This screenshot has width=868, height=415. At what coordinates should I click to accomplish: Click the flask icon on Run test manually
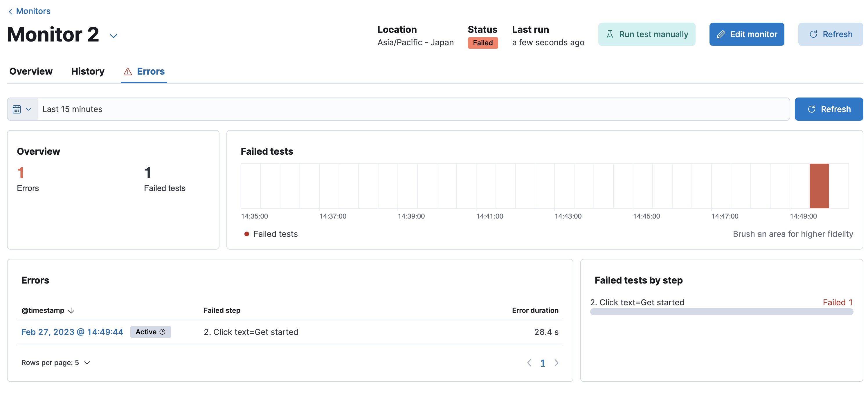(611, 34)
